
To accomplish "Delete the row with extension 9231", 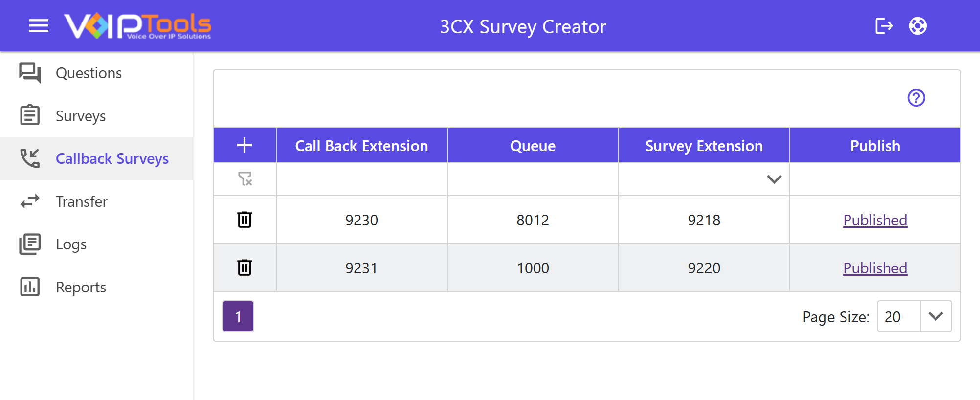I will [245, 267].
